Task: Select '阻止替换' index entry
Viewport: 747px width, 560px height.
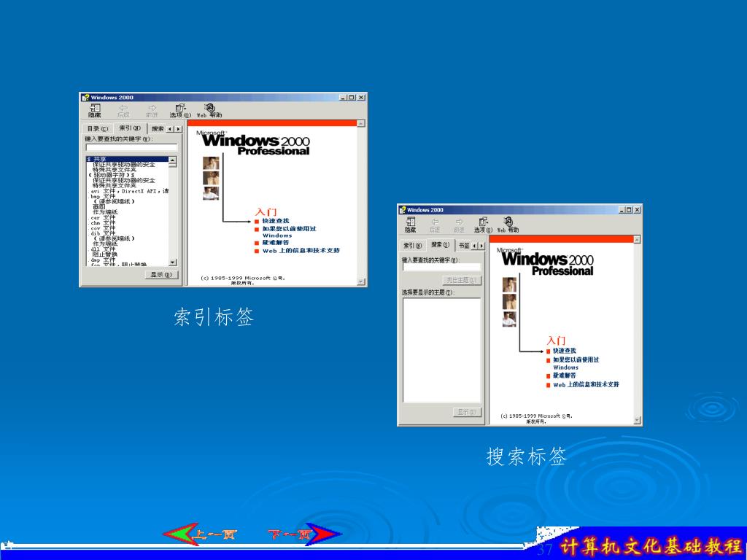Action: click(105, 254)
